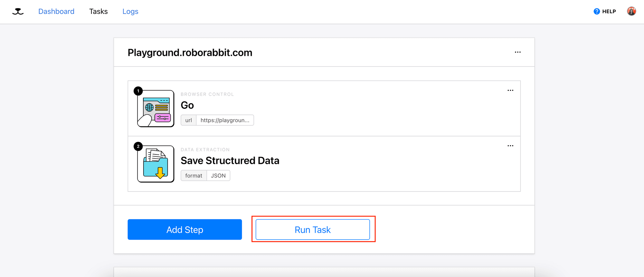
Task: Click the step number 2 badge
Action: (138, 146)
